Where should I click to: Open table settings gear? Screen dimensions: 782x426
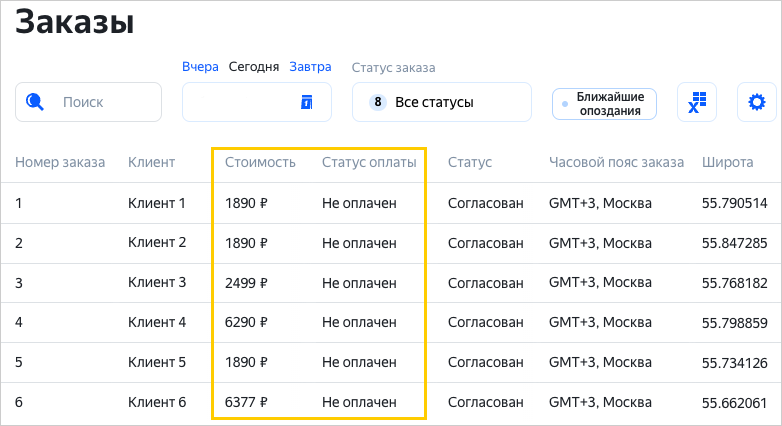click(756, 102)
